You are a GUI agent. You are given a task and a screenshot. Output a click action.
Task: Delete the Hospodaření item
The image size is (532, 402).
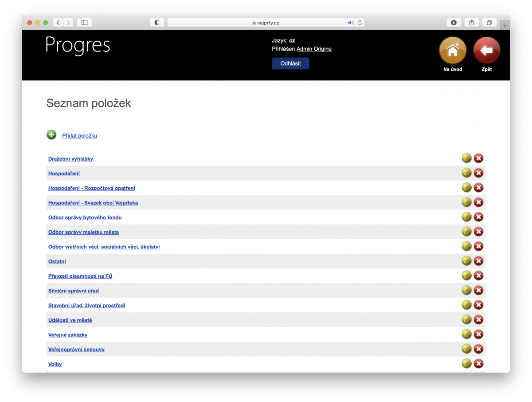[478, 173]
